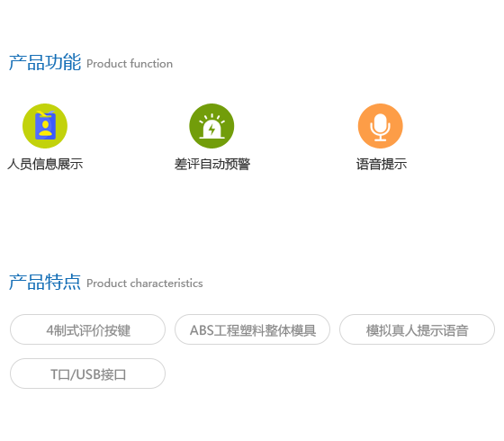Click the T口/USB接口 pill button
Viewport: 504px width, 441px height.
point(88,373)
